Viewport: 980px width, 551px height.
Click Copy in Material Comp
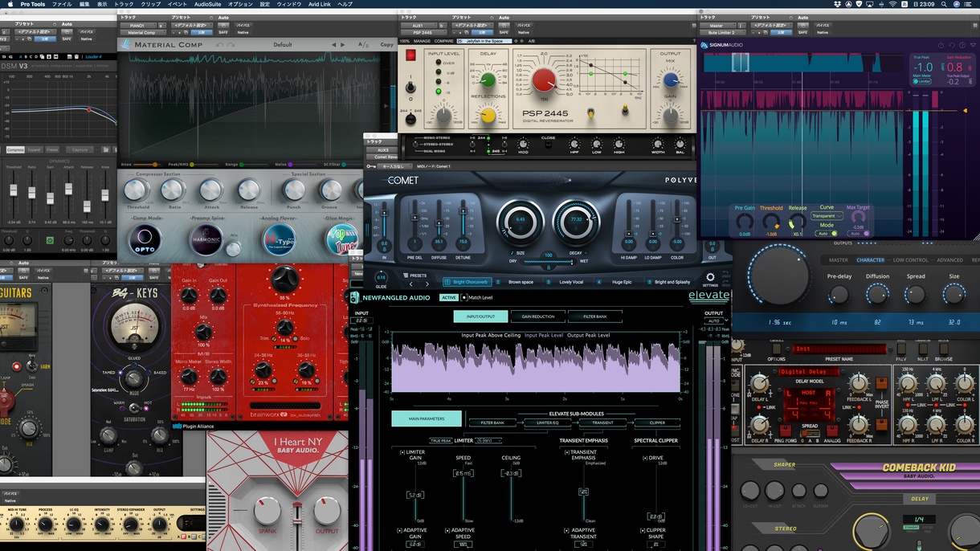(387, 45)
